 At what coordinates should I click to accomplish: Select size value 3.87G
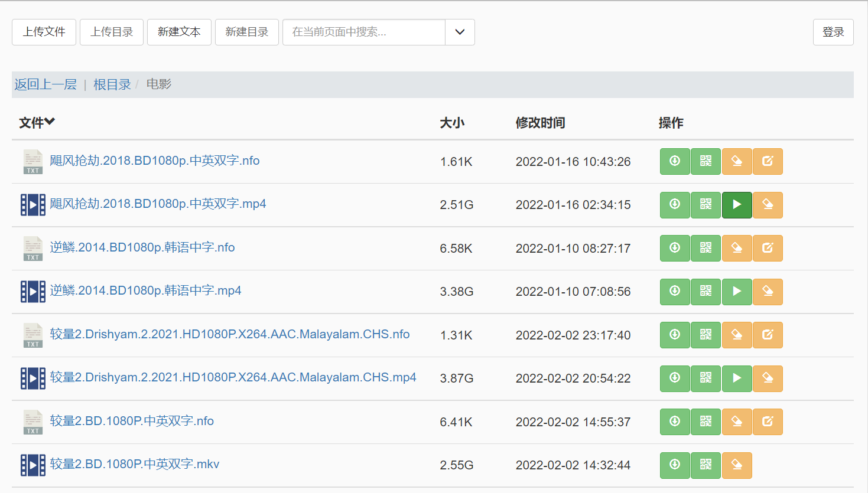point(457,378)
